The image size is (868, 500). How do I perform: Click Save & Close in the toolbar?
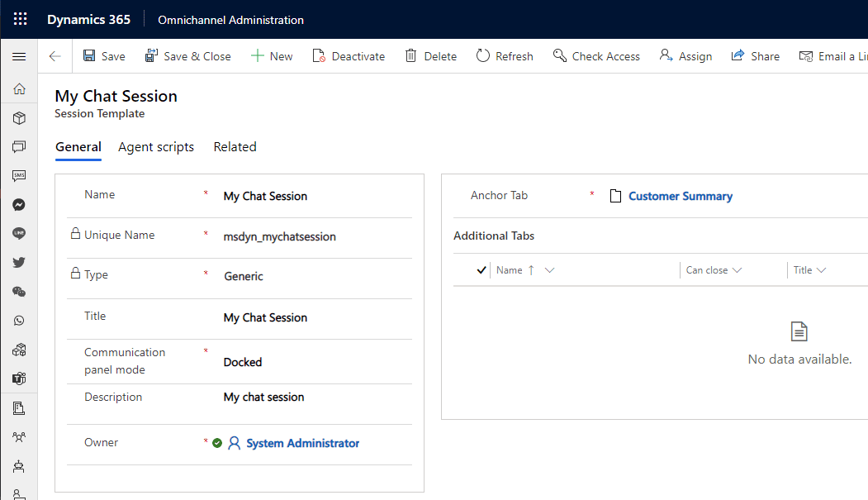tap(187, 56)
